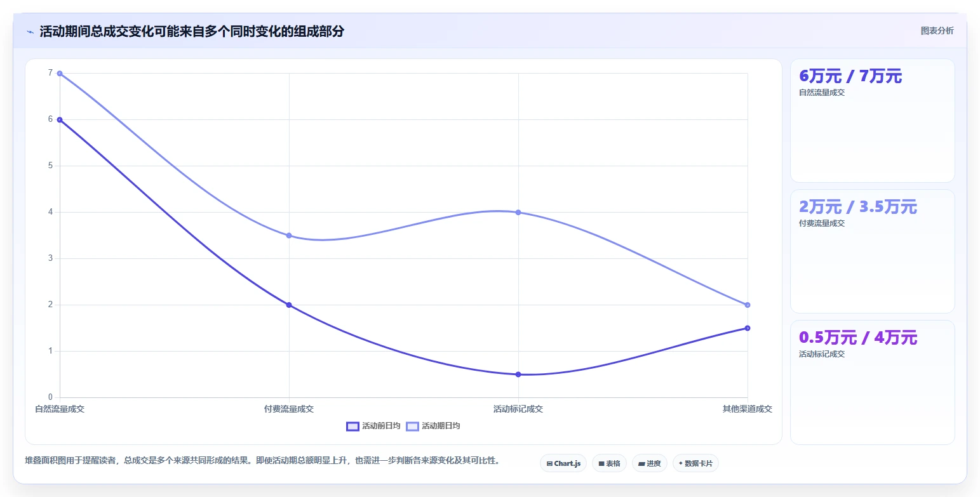980x497 pixels.
Task: Click the 付费流量成交 x-axis label
Action: [x=289, y=409]
